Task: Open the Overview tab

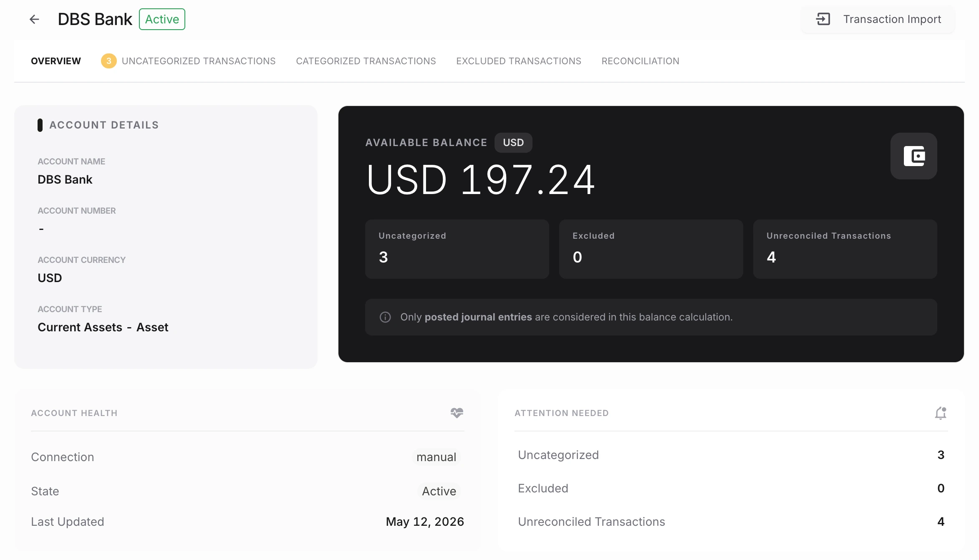Action: click(x=56, y=61)
